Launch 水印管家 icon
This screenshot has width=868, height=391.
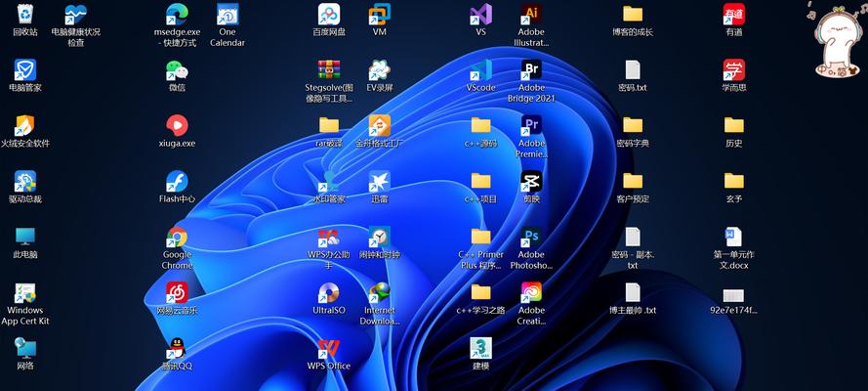(329, 182)
